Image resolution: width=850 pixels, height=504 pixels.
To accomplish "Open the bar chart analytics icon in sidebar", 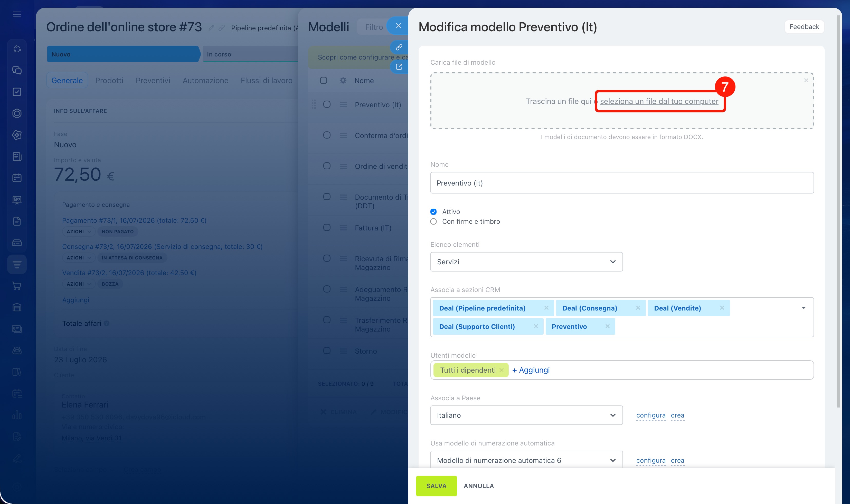I will (17, 415).
